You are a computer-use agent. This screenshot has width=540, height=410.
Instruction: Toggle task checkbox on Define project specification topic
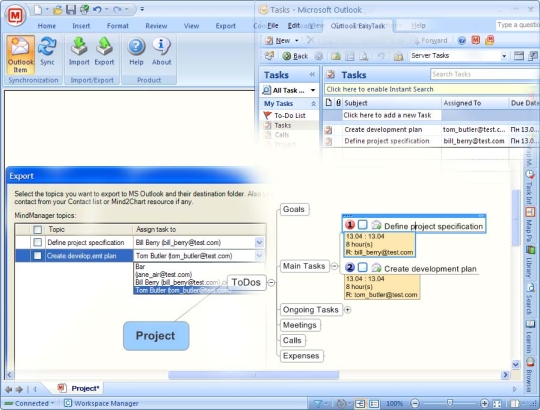362,225
